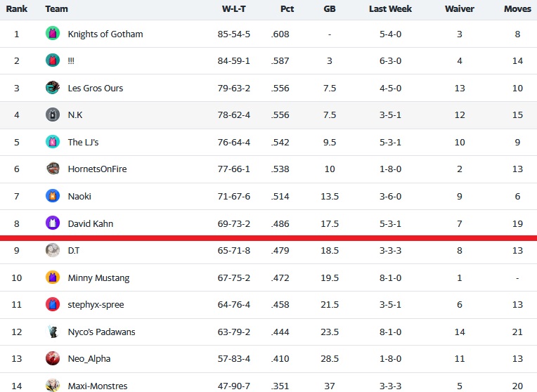
Task: Open the stephyx-spree team link
Action: 96,305
